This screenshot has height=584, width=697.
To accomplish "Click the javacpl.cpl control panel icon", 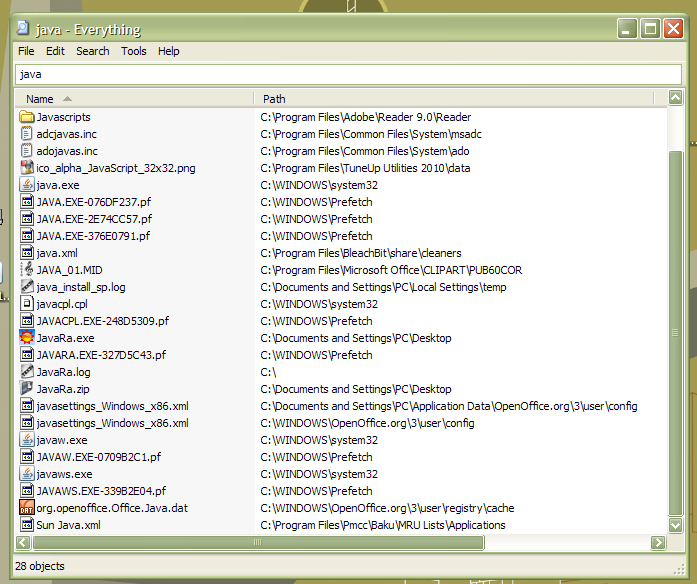I will coord(27,304).
